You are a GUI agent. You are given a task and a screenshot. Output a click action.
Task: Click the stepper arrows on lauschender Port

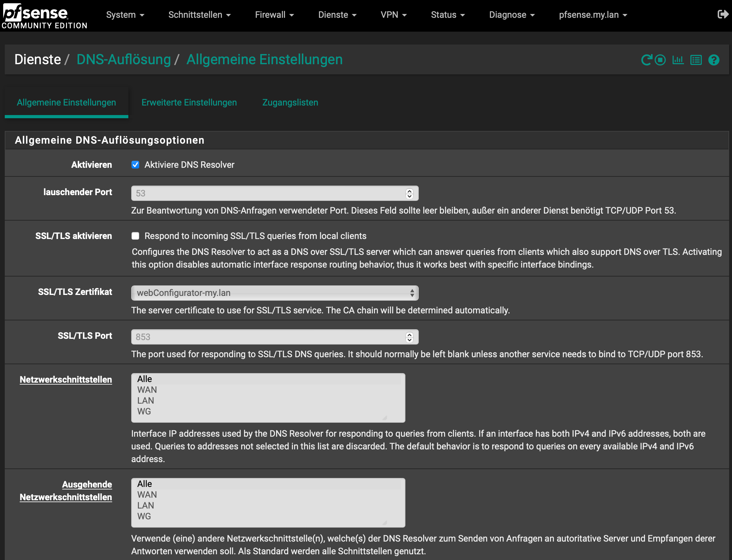pyautogui.click(x=409, y=193)
